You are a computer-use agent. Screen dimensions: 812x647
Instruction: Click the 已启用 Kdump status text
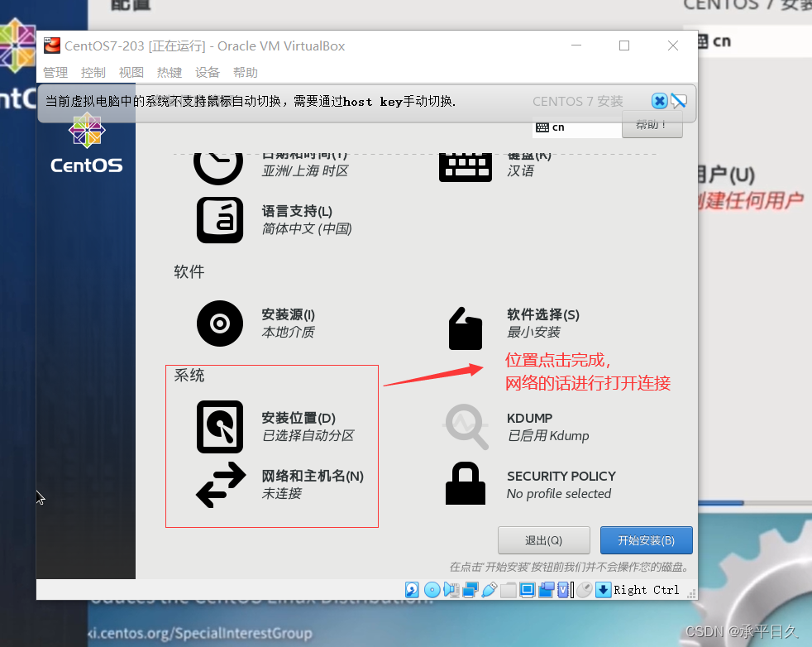coord(548,436)
